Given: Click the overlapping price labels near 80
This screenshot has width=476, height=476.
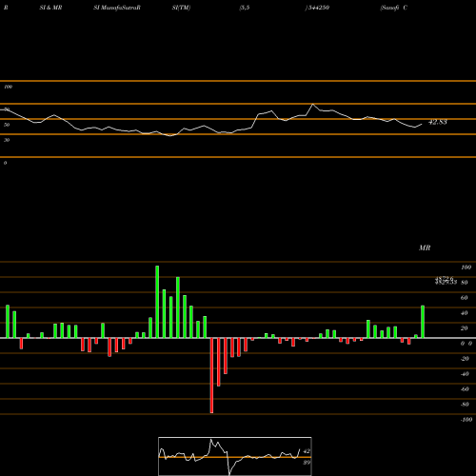Looking at the screenshot, I should [446, 280].
